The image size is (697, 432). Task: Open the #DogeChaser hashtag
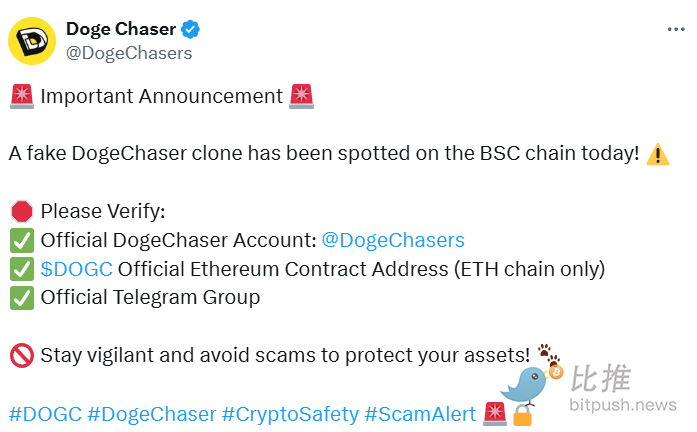[x=152, y=413]
